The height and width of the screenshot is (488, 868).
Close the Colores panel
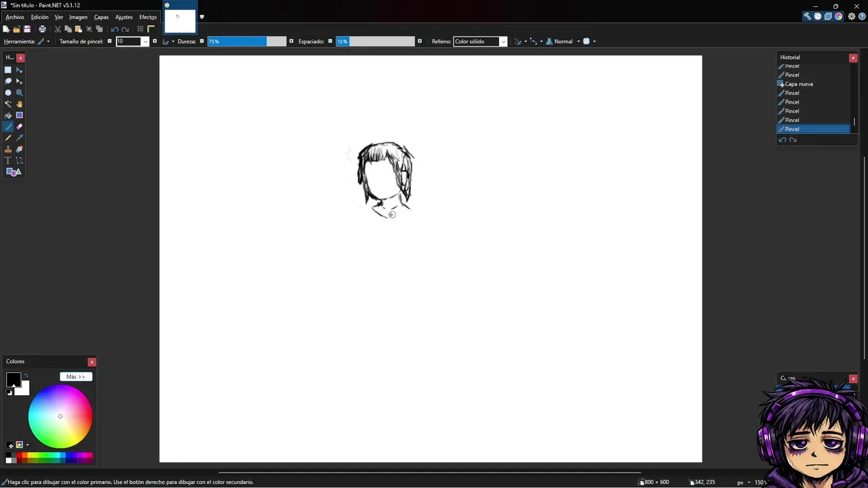(92, 362)
